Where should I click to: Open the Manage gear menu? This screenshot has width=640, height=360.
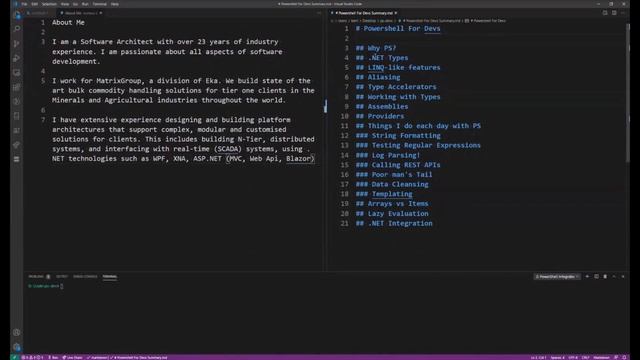(x=17, y=347)
